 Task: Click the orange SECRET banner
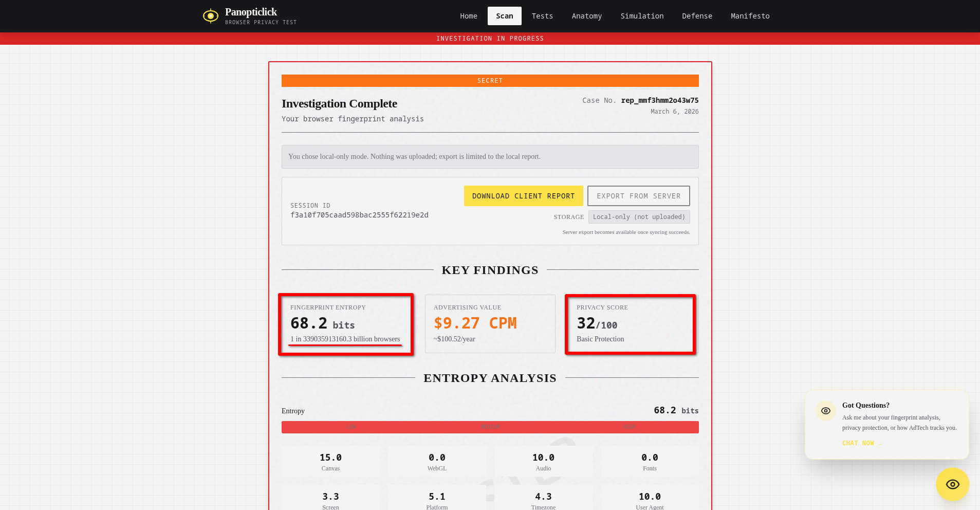pyautogui.click(x=490, y=81)
